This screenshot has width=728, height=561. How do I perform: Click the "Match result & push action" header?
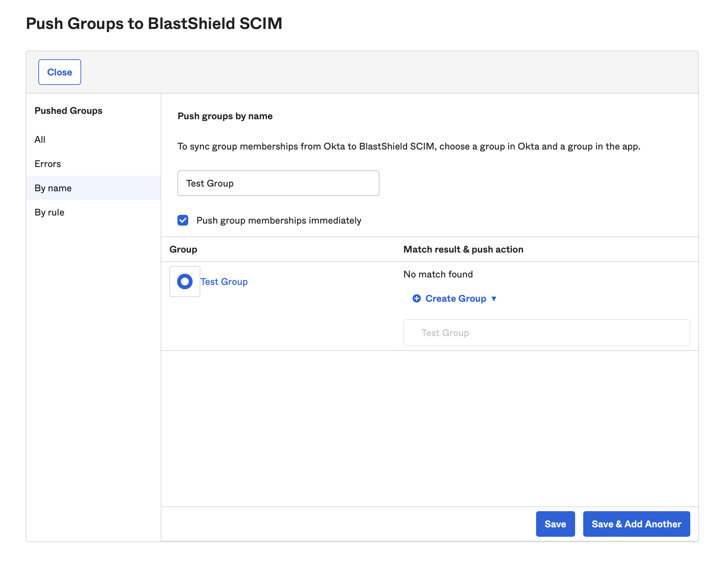pyautogui.click(x=463, y=249)
